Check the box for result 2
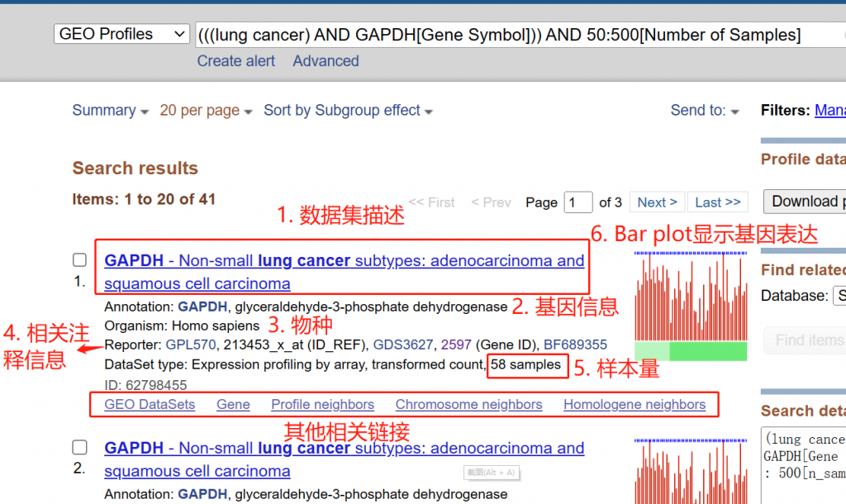This screenshot has height=504, width=846. [80, 447]
